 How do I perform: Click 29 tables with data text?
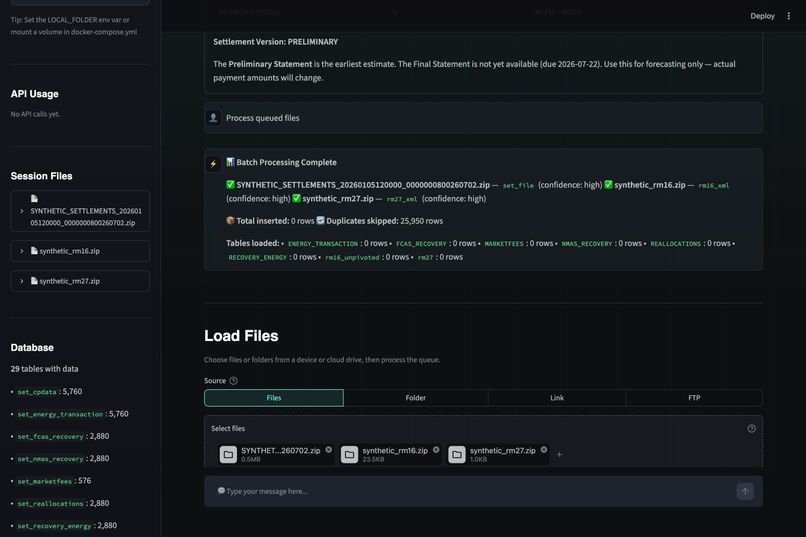45,369
